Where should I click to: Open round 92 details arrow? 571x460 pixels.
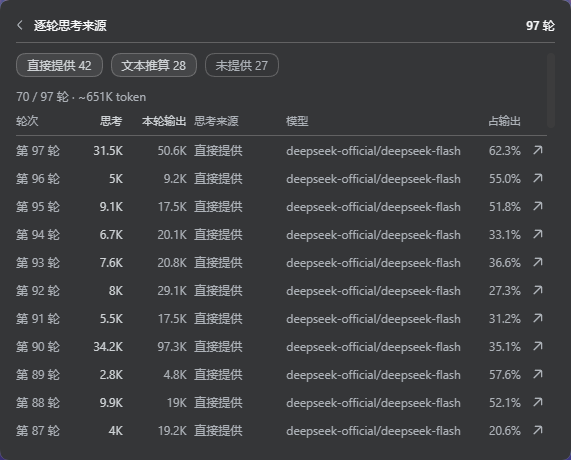tap(538, 290)
